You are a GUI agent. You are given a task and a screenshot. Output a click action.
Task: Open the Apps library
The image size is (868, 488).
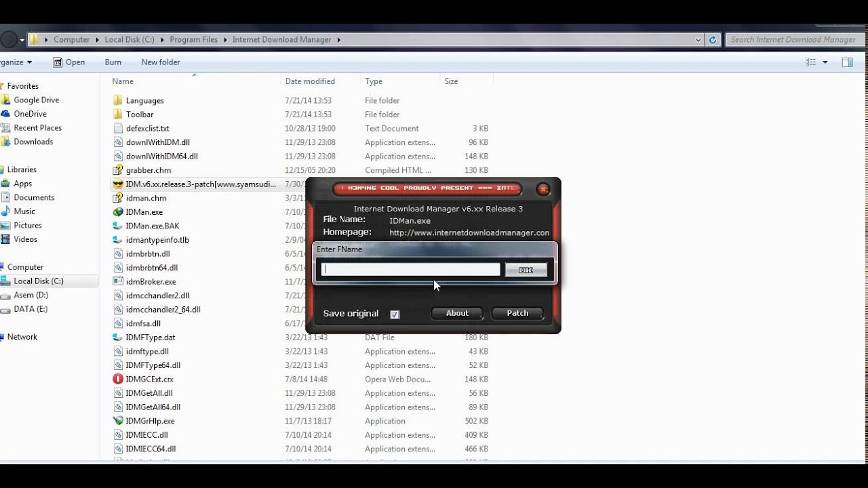click(x=23, y=184)
